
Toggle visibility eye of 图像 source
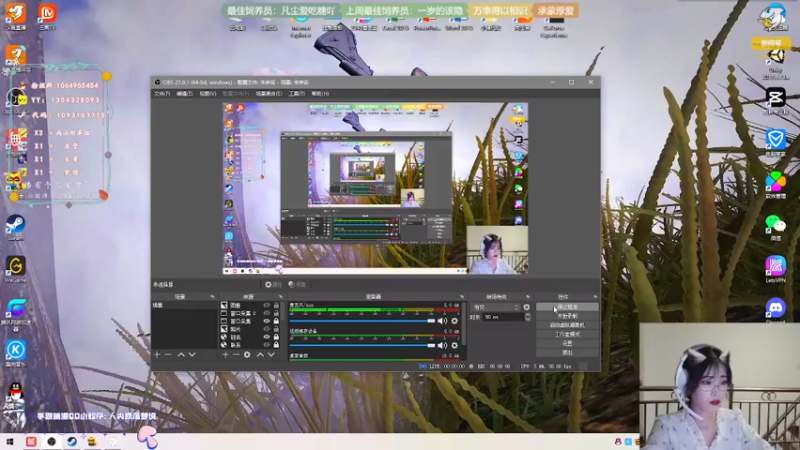click(x=266, y=305)
